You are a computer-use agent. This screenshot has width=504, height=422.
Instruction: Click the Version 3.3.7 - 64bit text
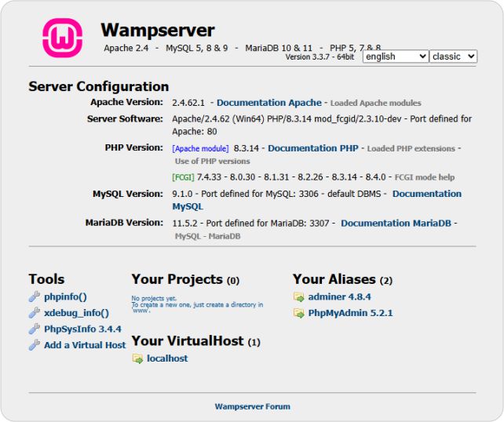(x=320, y=57)
